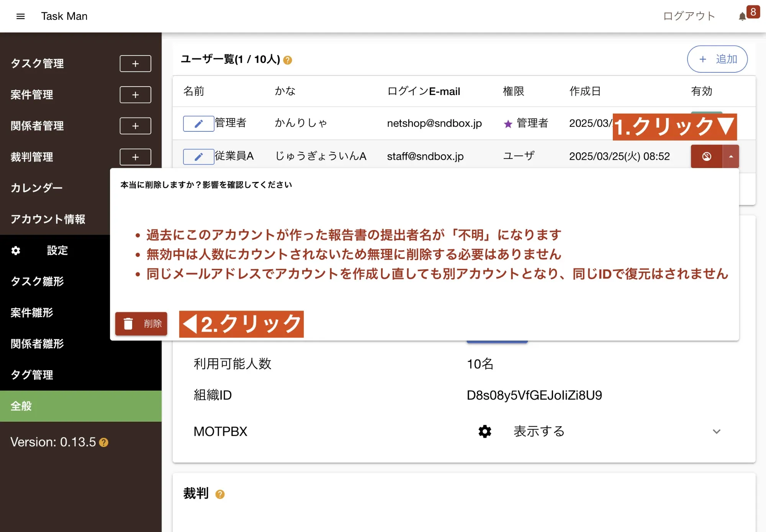The image size is (766, 532).
Task: Click the plus icon beside 案件管理
Action: (x=135, y=95)
